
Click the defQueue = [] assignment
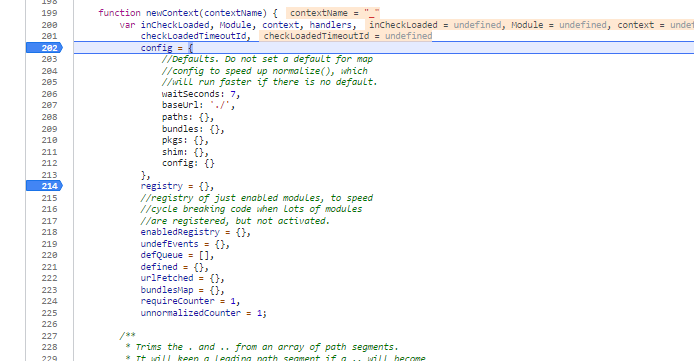tap(177, 255)
